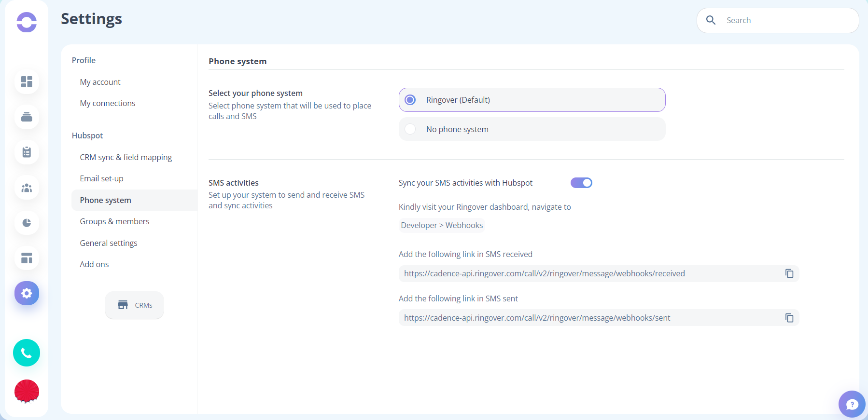Open Email set-up settings
Image resolution: width=868 pixels, height=420 pixels.
pyautogui.click(x=101, y=178)
